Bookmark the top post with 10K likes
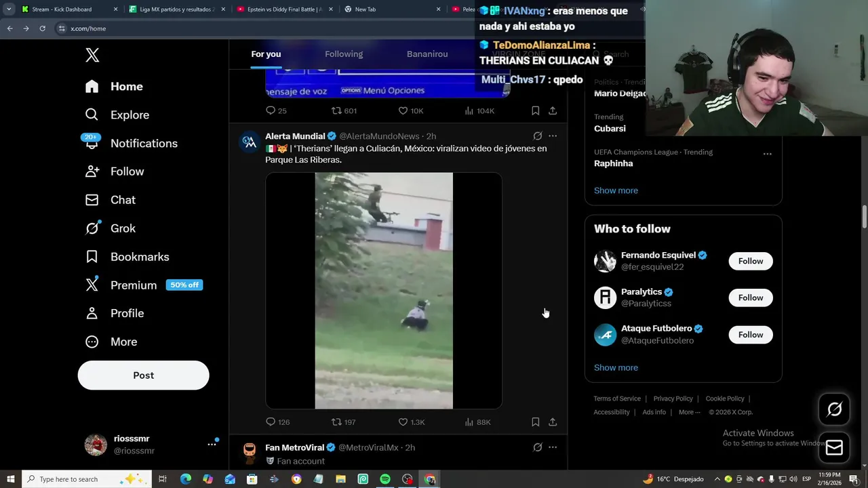The image size is (868, 488). [x=535, y=110]
